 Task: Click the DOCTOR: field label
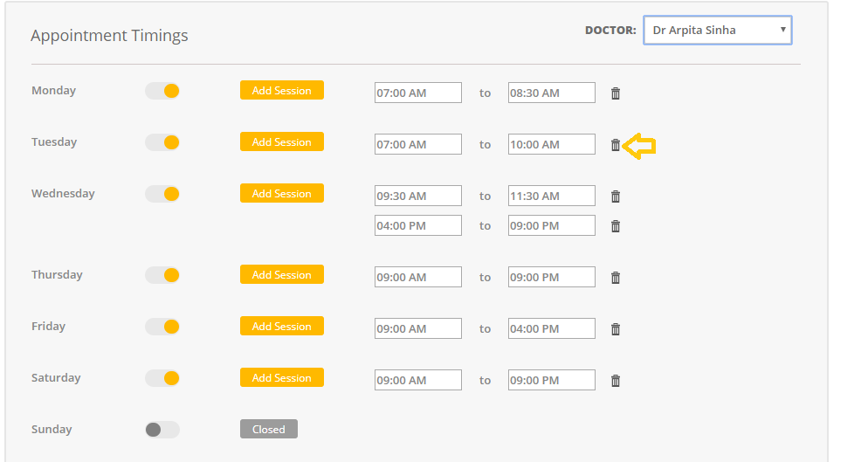point(610,31)
